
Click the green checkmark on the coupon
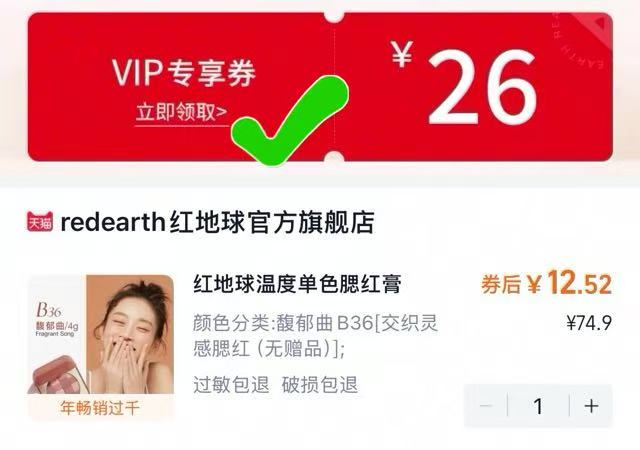[290, 120]
